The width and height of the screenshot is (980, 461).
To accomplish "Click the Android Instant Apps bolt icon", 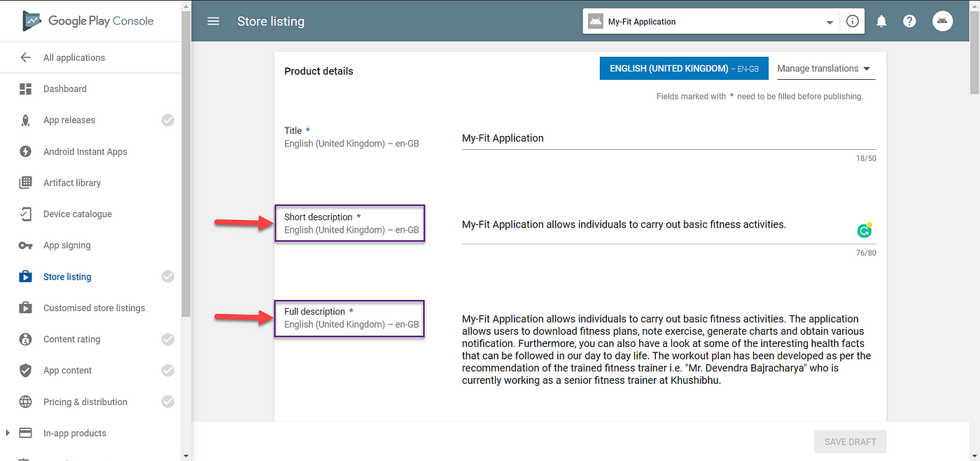I will [26, 151].
